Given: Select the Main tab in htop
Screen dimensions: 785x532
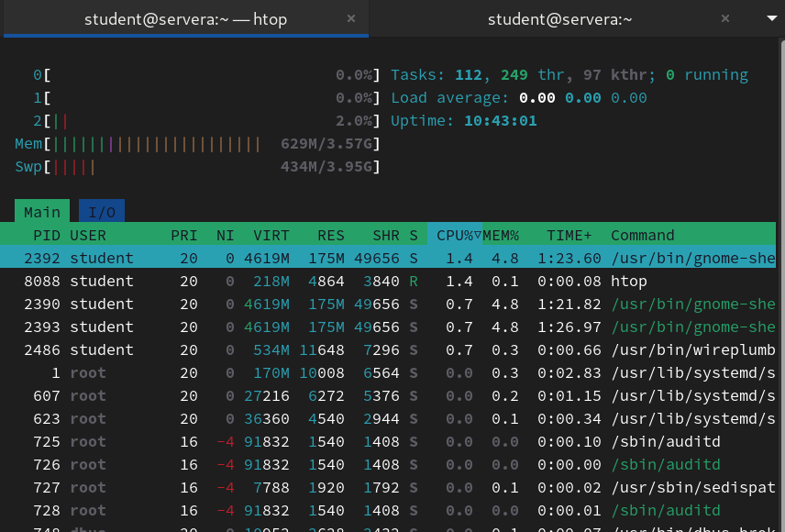Looking at the screenshot, I should click(x=42, y=212).
